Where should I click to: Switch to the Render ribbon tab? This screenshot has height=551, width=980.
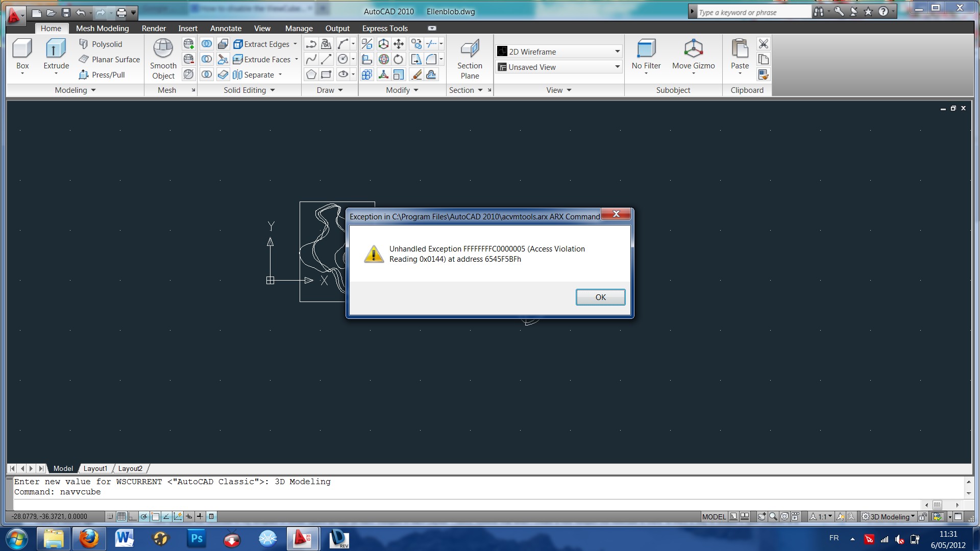(x=154, y=28)
